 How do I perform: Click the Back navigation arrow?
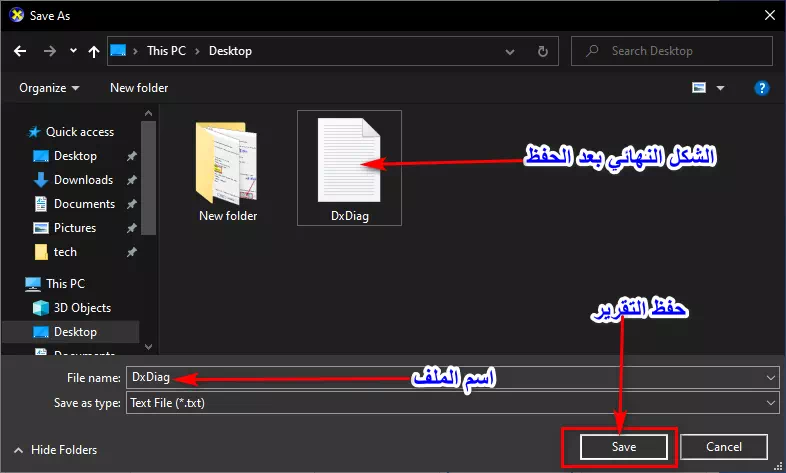[x=21, y=50]
